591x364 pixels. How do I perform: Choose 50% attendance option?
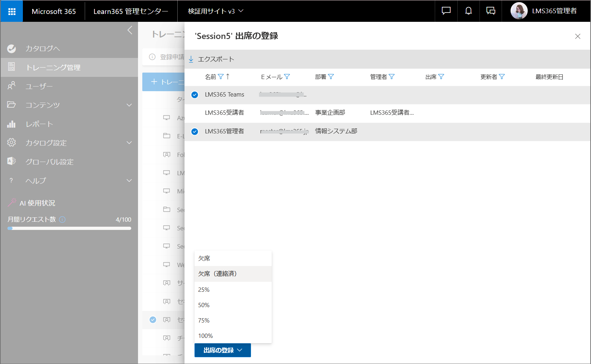[233, 305]
